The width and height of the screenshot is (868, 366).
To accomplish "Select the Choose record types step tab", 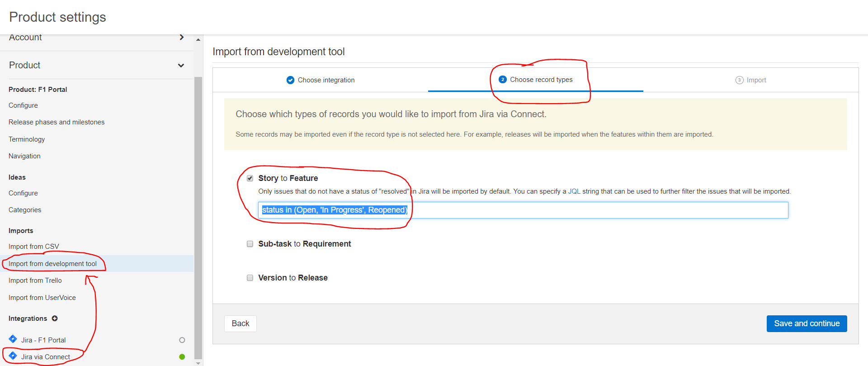I will (x=536, y=80).
